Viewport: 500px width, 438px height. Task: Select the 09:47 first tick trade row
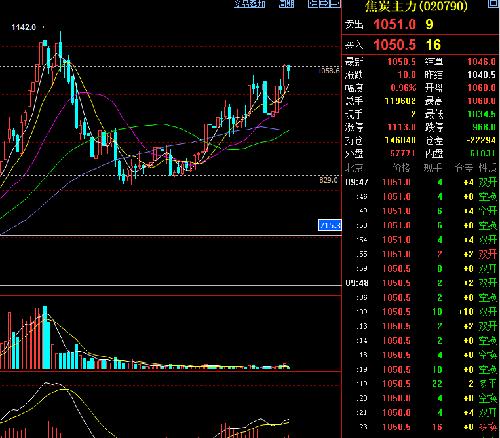coord(421,182)
